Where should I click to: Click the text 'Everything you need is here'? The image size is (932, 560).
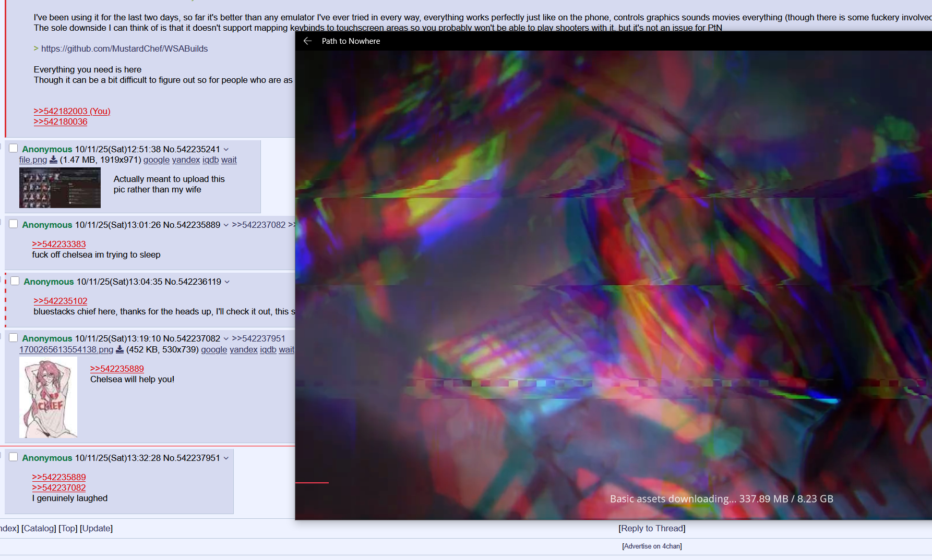coord(88,69)
